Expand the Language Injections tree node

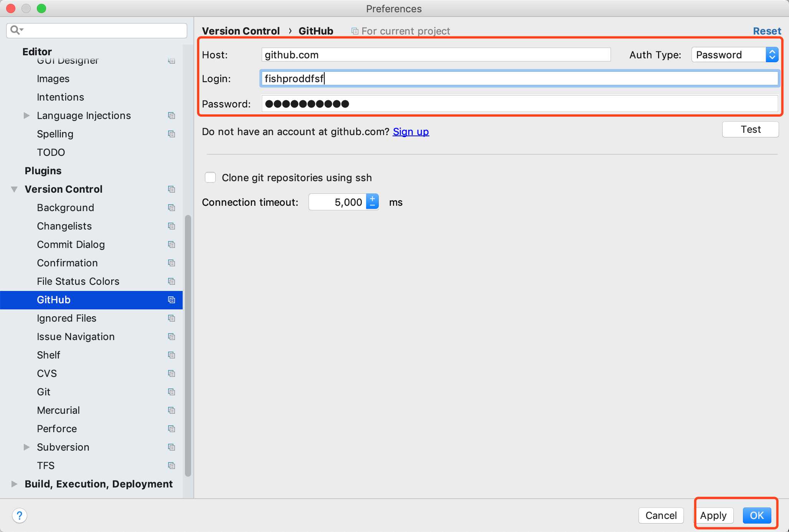click(x=26, y=116)
